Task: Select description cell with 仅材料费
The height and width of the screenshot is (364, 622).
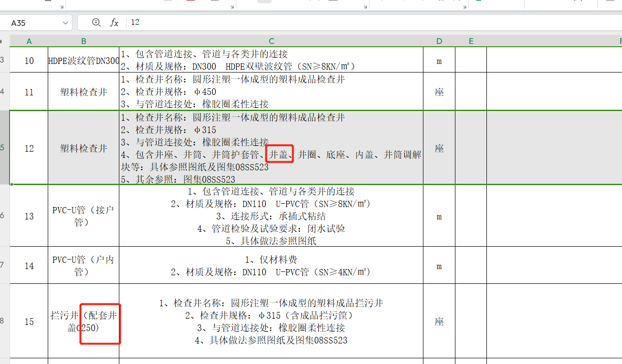Action: pos(271,266)
